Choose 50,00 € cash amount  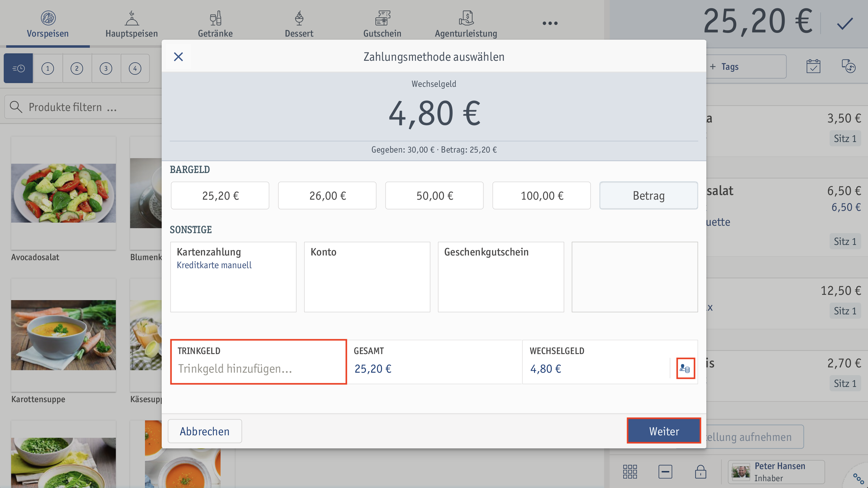click(x=434, y=196)
